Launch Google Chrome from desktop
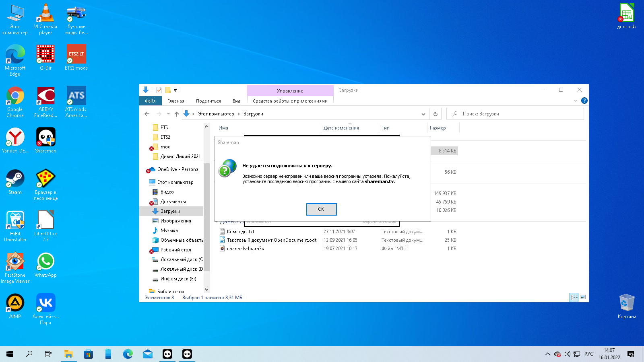This screenshot has height=362, width=644. point(15,102)
